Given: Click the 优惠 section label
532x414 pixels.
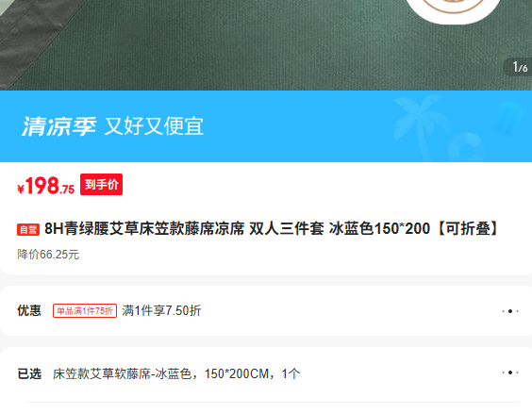Looking at the screenshot, I should [x=29, y=311].
